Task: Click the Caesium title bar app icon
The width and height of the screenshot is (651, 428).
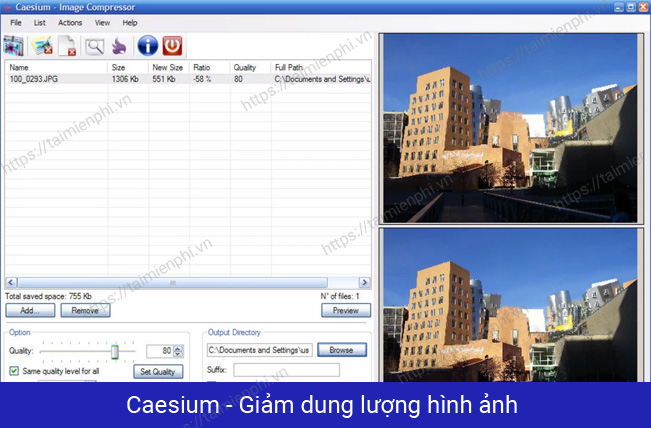Action: click(x=7, y=7)
